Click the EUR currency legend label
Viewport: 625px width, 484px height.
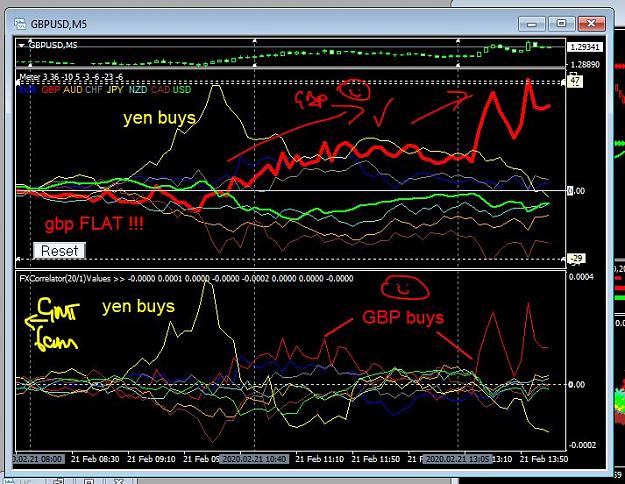coord(28,90)
